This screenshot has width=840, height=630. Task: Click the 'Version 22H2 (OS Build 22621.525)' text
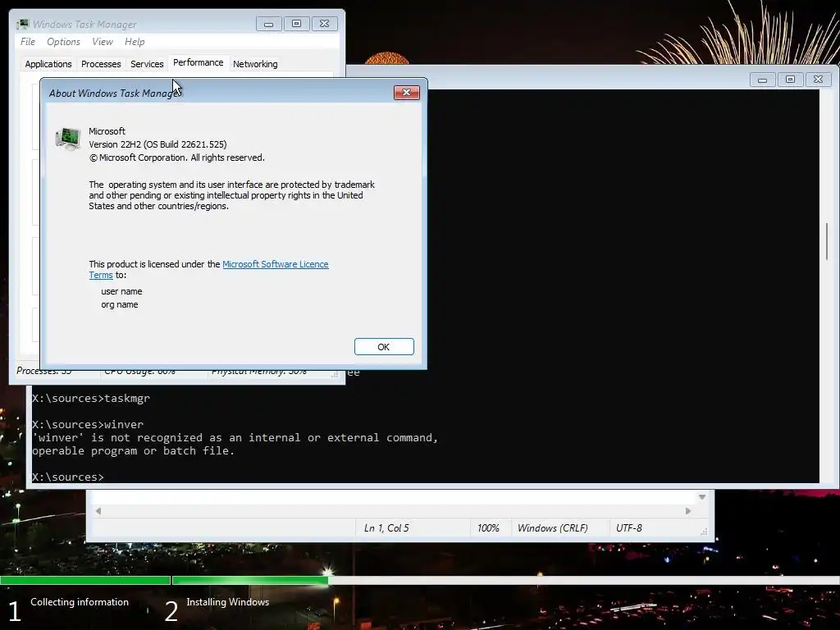click(157, 144)
